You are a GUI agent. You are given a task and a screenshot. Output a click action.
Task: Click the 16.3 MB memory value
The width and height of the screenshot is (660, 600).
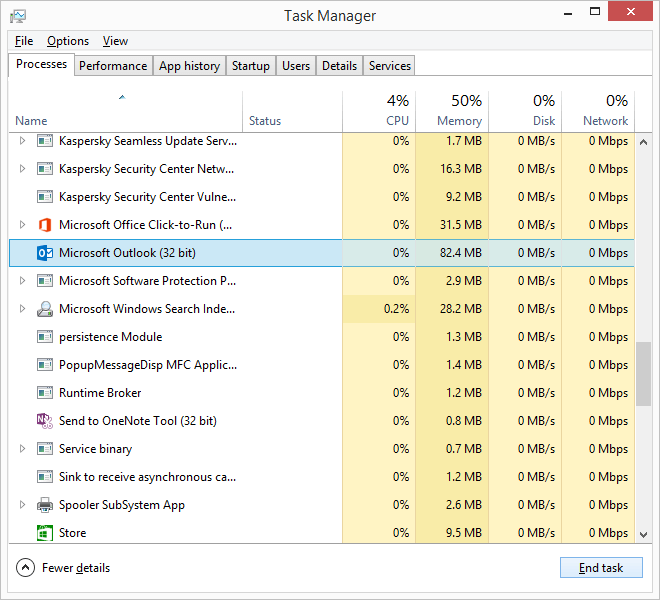461,169
